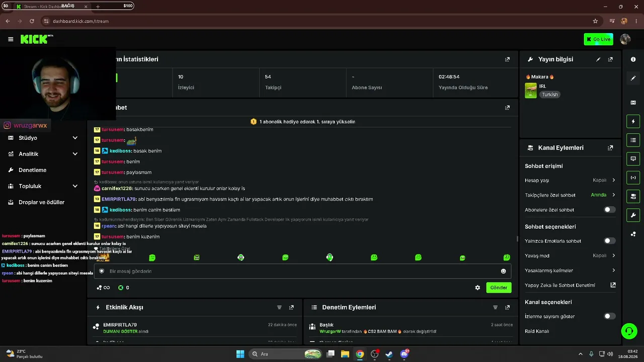Open Steam from the taskbar
The width and height of the screenshot is (644, 362).
pyautogui.click(x=389, y=354)
